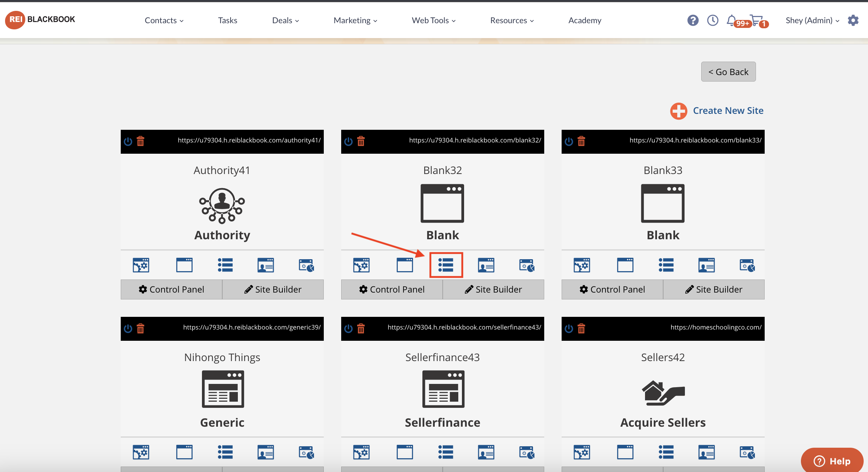Viewport: 868px width, 472px height.
Task: Open the list menu icon for Blank33
Action: tap(666, 265)
